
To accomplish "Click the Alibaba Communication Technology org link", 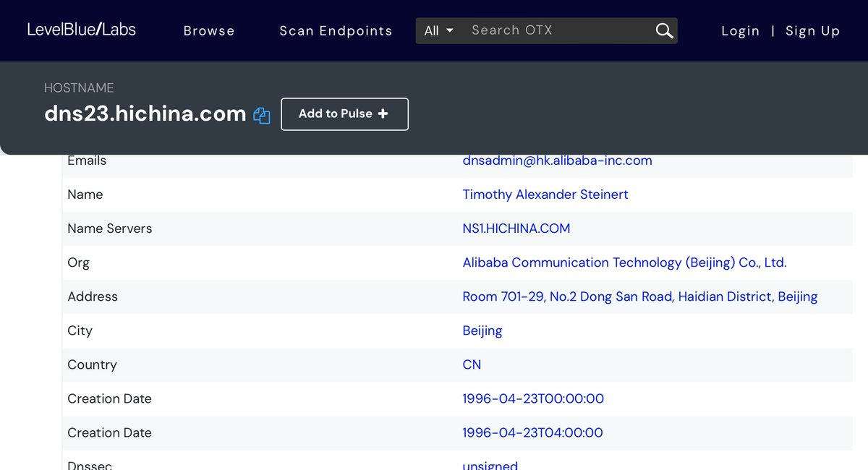I will [624, 262].
